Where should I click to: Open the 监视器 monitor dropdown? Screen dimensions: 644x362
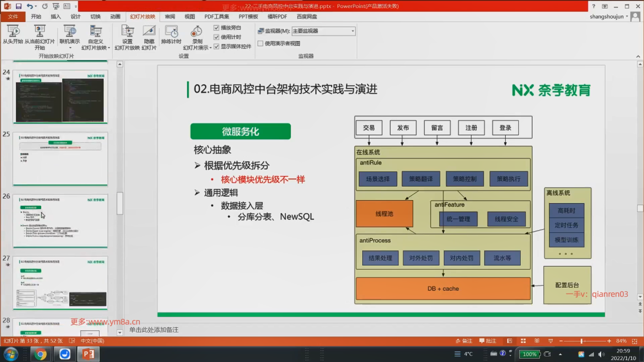click(353, 31)
